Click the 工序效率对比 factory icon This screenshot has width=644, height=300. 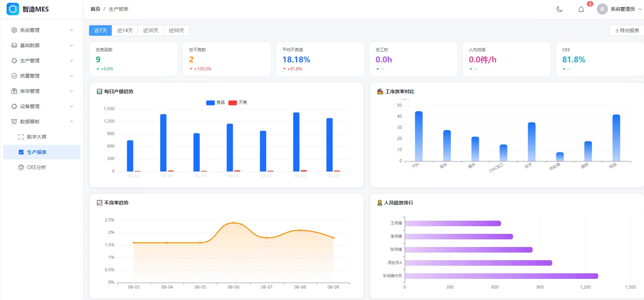380,91
